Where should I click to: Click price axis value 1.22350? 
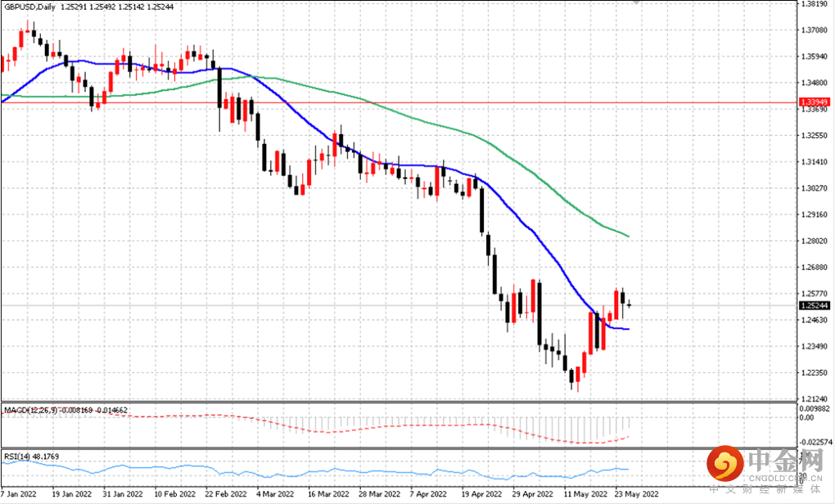[x=815, y=373]
